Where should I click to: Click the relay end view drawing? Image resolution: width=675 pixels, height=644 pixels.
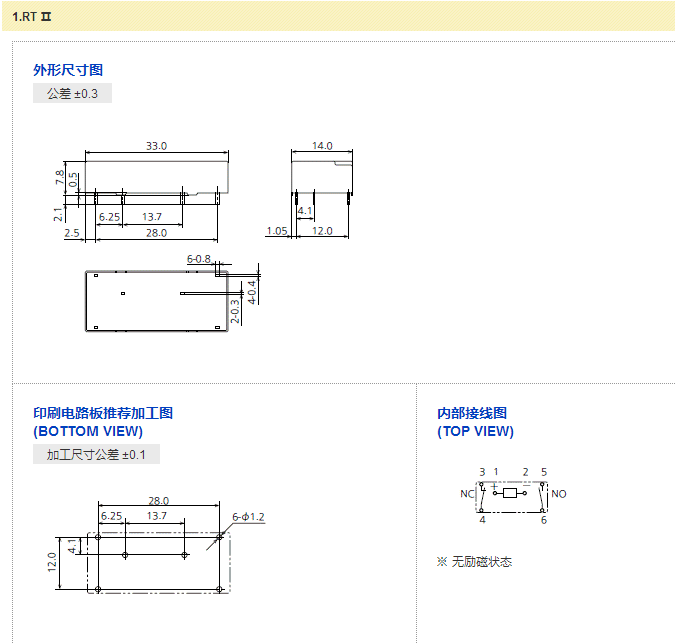click(x=321, y=175)
